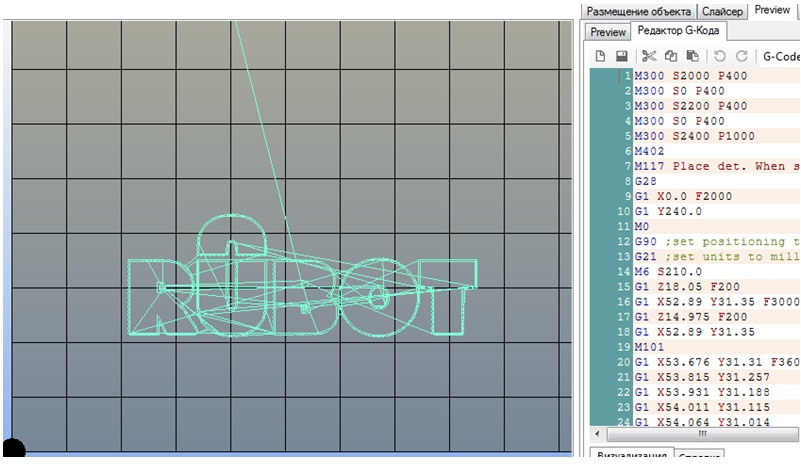The width and height of the screenshot is (801, 464).
Task: Undo the last edit in the G-code editor
Action: 720,56
